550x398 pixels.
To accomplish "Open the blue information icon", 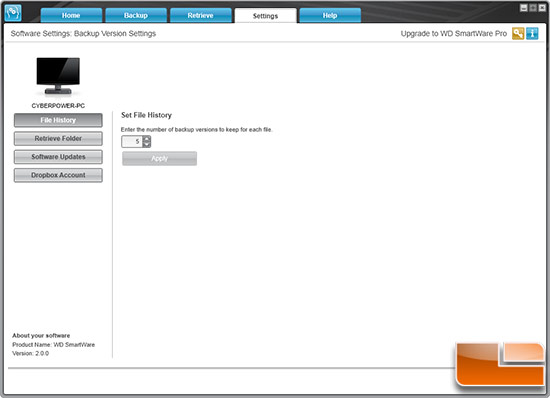I will pos(532,34).
